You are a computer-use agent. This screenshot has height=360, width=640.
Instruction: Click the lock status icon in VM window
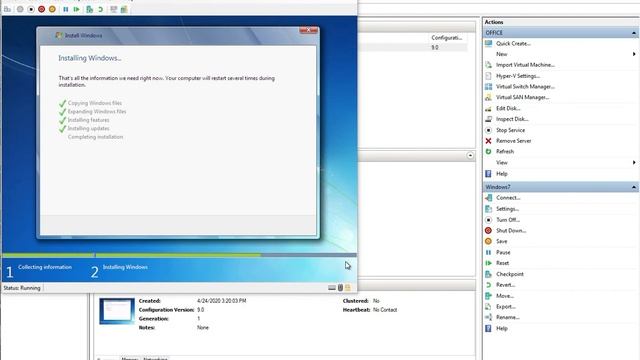348,288
